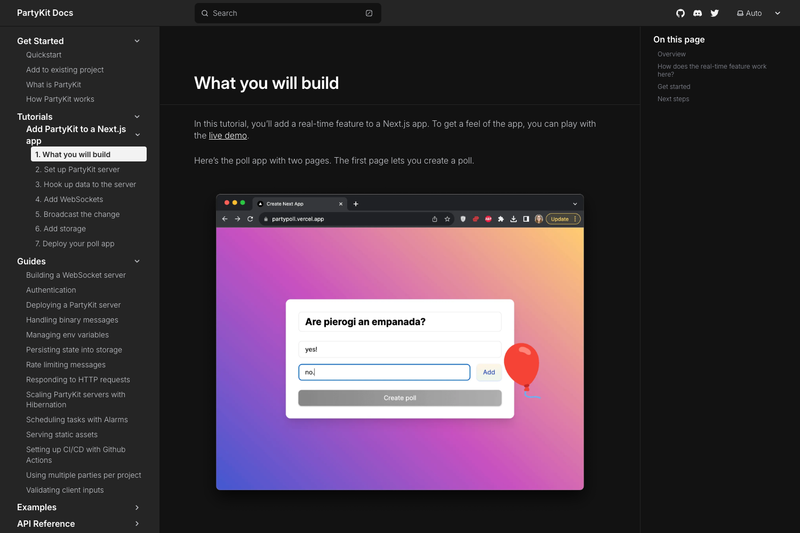Open Scheduling tasks with Alarms guide
This screenshot has width=800, height=533.
[77, 420]
